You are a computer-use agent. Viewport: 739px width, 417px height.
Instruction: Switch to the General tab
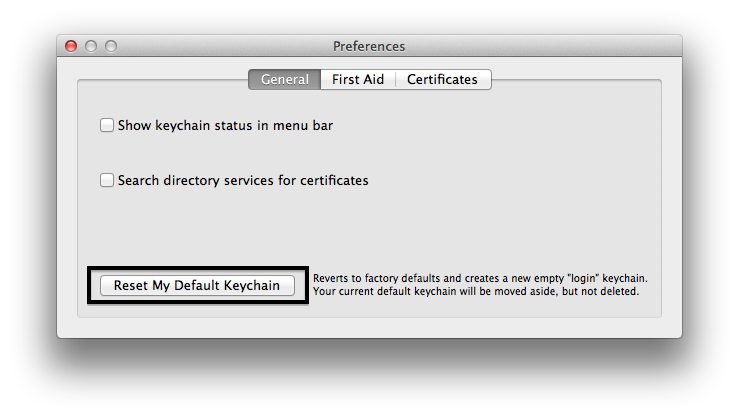(285, 80)
